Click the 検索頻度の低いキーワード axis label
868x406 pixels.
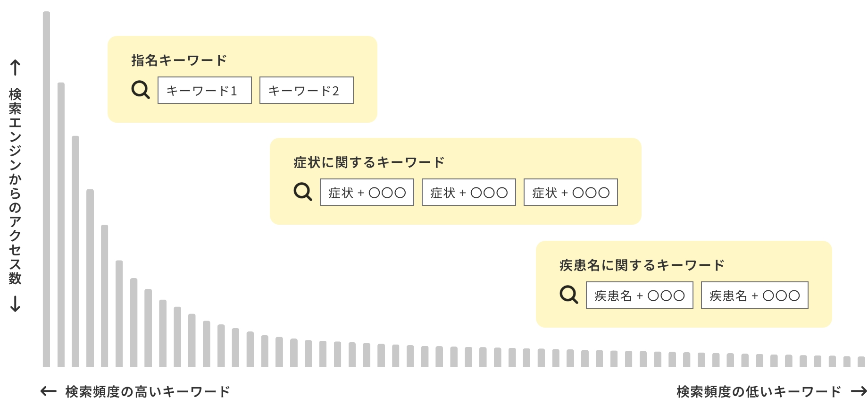tap(759, 391)
